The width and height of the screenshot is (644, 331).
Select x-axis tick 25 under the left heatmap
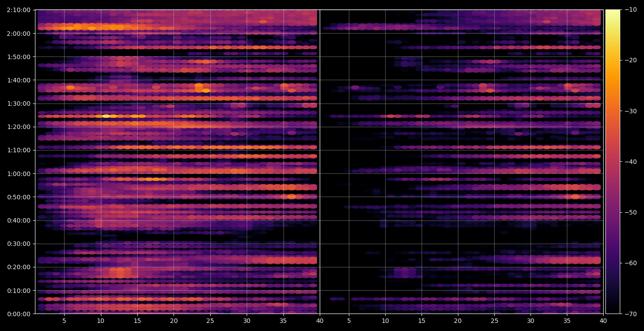pos(210,321)
